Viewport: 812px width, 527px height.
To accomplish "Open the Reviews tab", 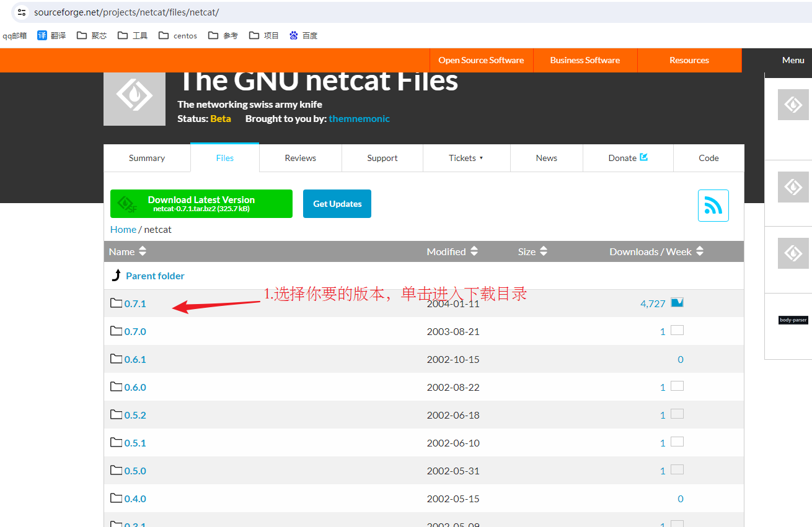I will (301, 158).
